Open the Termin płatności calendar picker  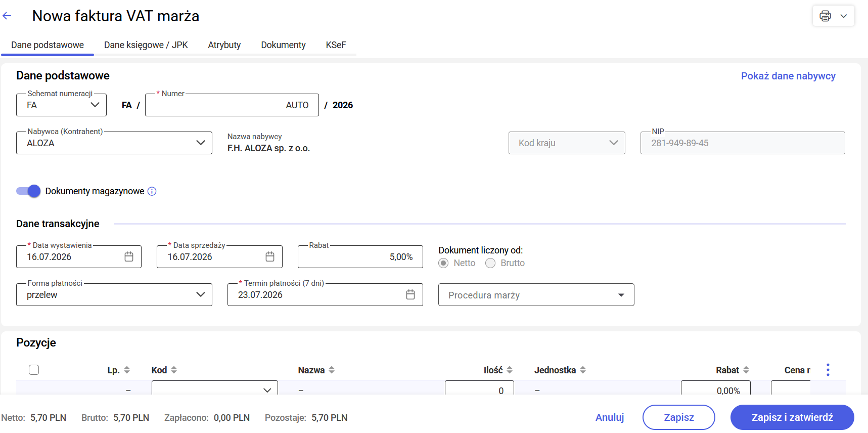pos(410,295)
